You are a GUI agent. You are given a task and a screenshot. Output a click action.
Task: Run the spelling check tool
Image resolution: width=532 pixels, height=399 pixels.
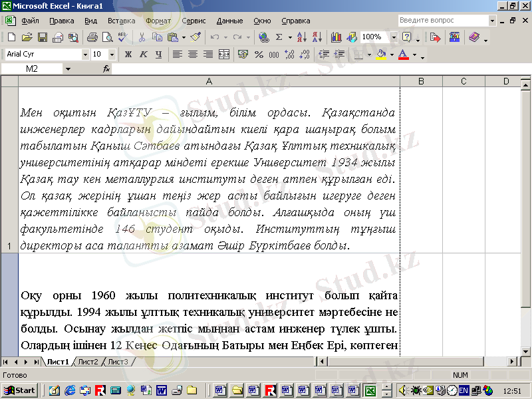[x=122, y=37]
